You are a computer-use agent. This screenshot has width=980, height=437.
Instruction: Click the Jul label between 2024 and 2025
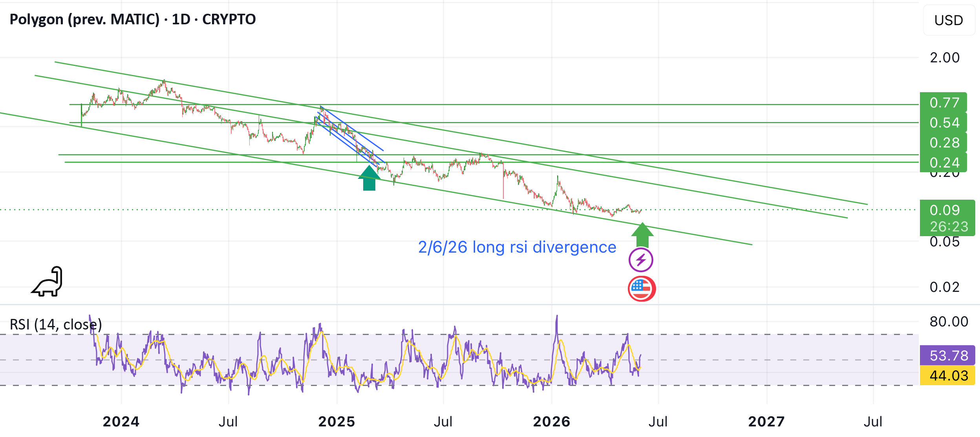click(x=228, y=421)
